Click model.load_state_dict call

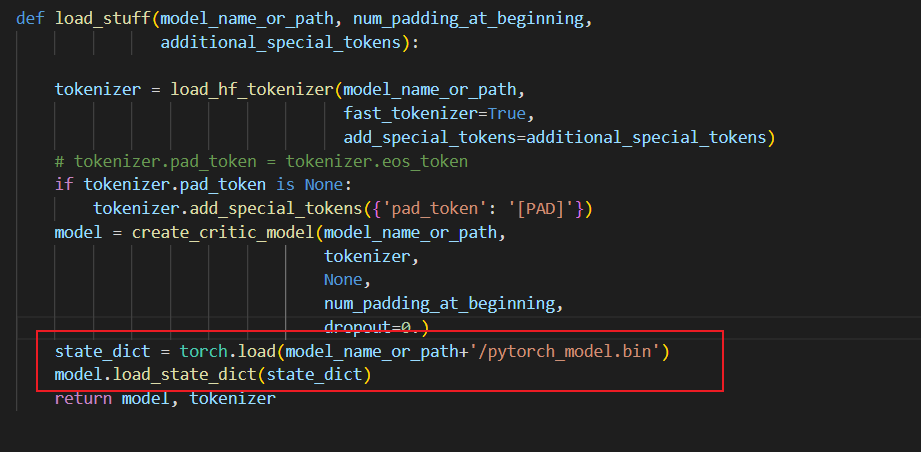coord(156,375)
